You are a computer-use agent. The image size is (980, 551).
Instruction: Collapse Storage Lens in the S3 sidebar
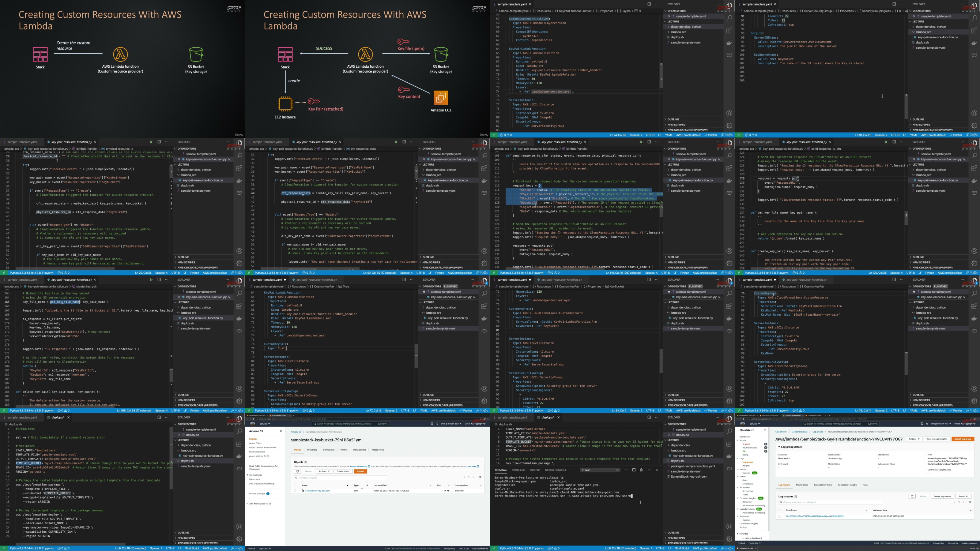248,475
